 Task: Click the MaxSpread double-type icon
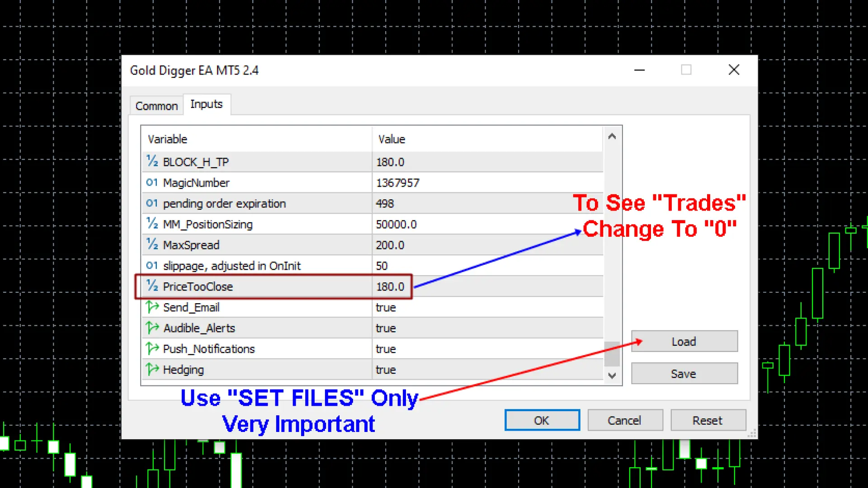tap(152, 244)
